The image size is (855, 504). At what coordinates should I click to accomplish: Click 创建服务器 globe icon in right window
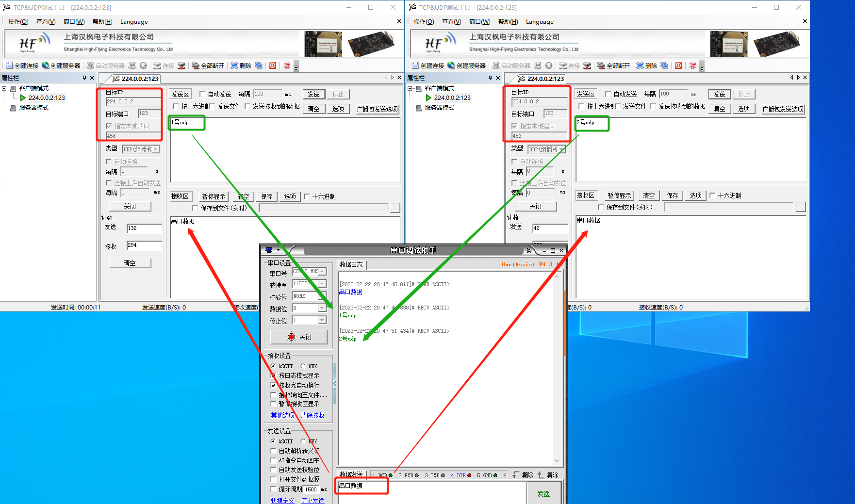click(451, 65)
